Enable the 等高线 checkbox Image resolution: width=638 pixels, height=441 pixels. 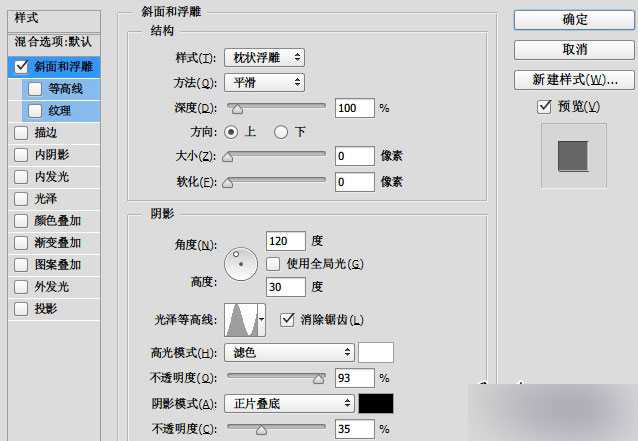click(36, 88)
